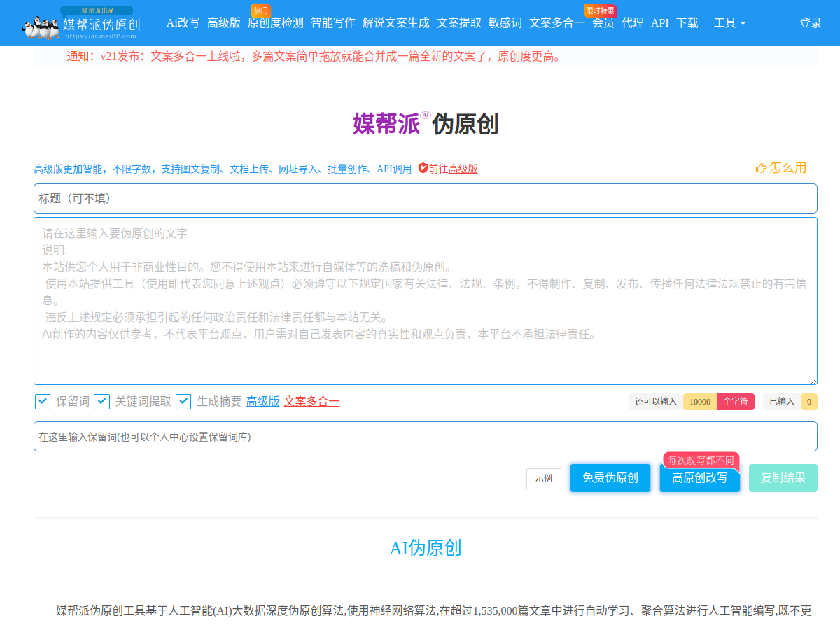Open the 高级版 link beside 生成摘要

pyautogui.click(x=263, y=401)
